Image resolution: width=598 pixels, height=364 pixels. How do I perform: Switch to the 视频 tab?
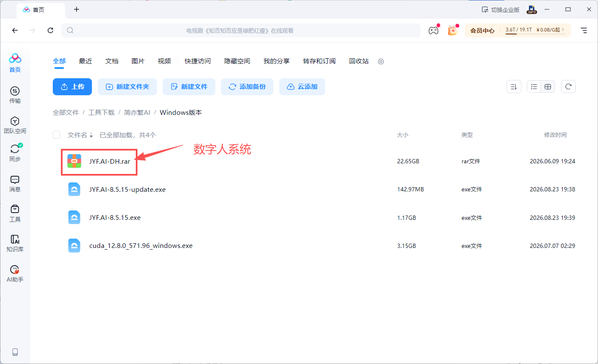(164, 61)
